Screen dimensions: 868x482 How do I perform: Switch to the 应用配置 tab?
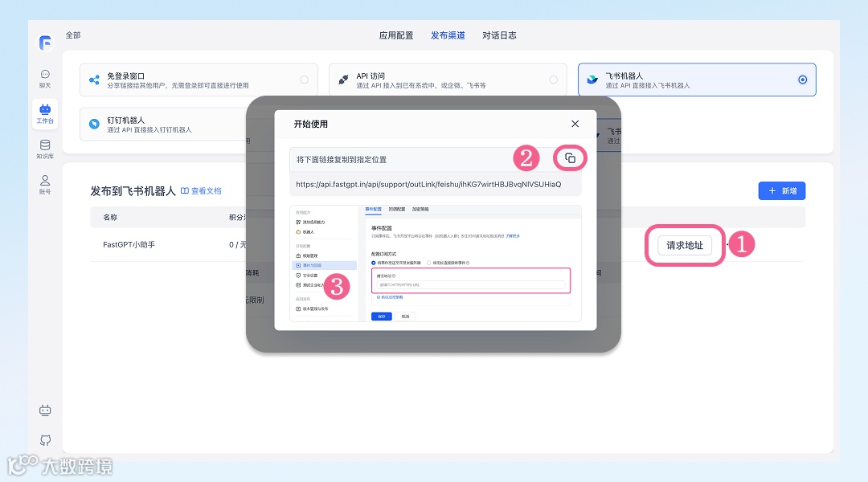[395, 35]
